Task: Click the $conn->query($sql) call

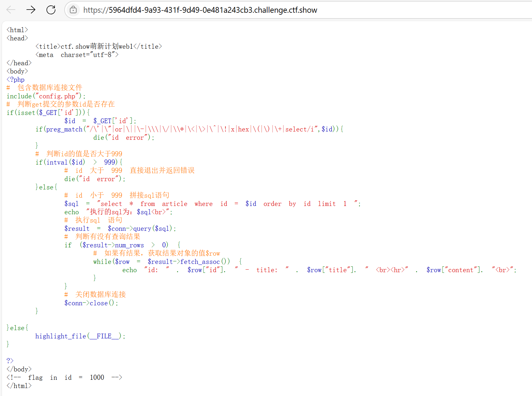Action: [x=141, y=229]
